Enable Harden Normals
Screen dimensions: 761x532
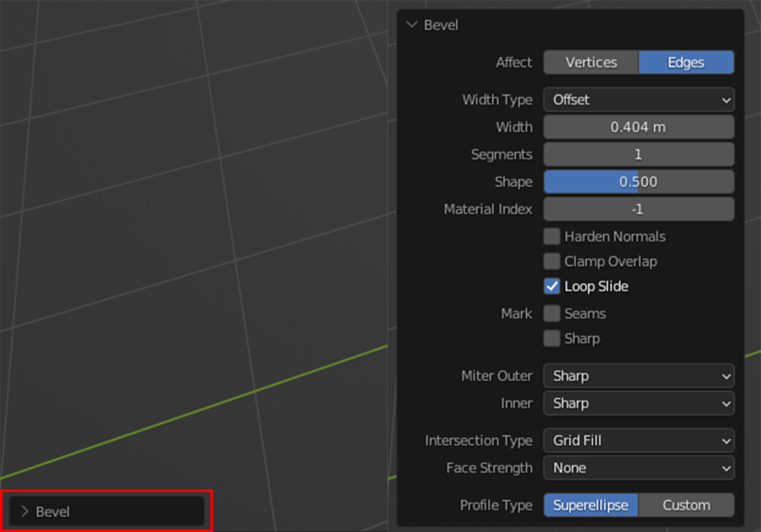[552, 236]
